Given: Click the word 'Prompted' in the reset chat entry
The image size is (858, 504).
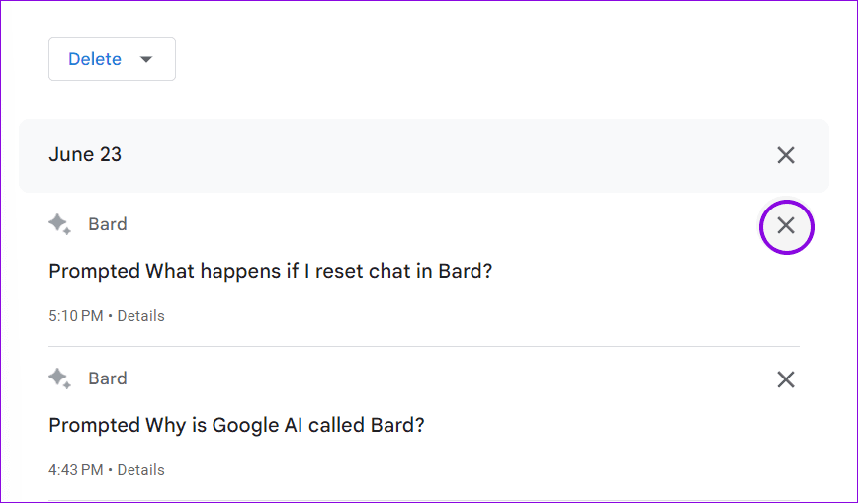Looking at the screenshot, I should 95,271.
